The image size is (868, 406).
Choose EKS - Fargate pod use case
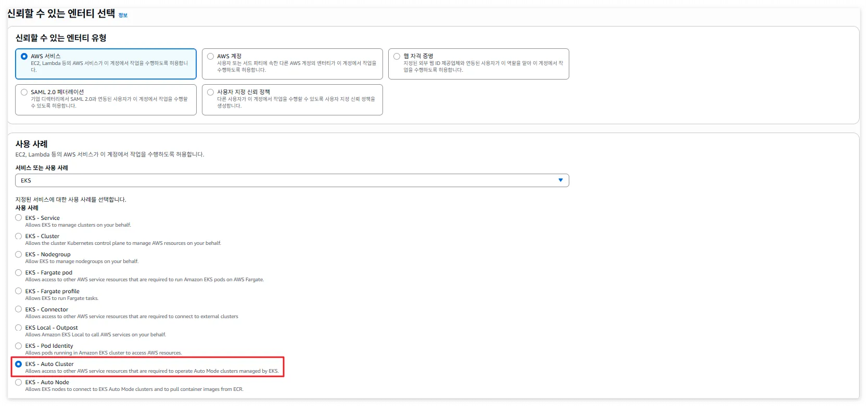19,272
